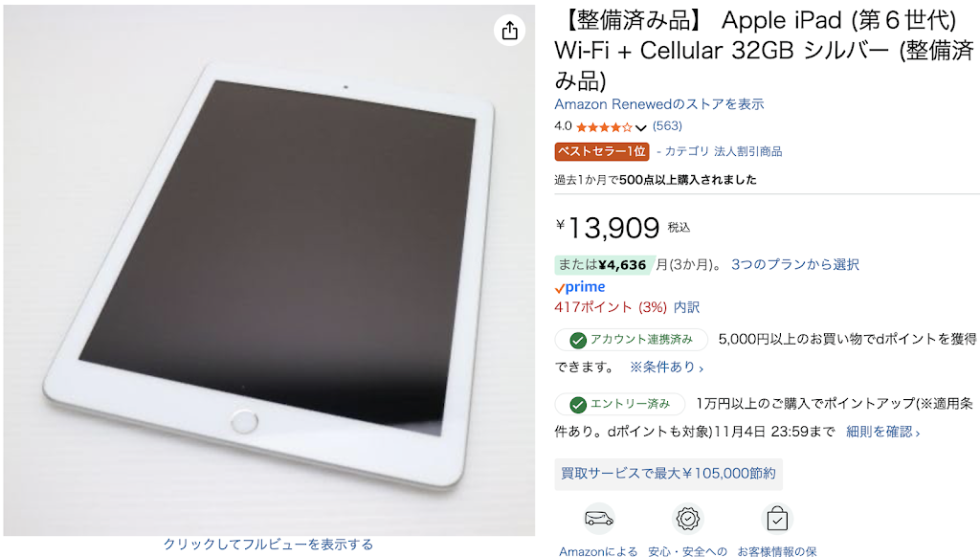Click the share icon on product image
Image resolution: width=980 pixels, height=557 pixels.
coord(509,30)
